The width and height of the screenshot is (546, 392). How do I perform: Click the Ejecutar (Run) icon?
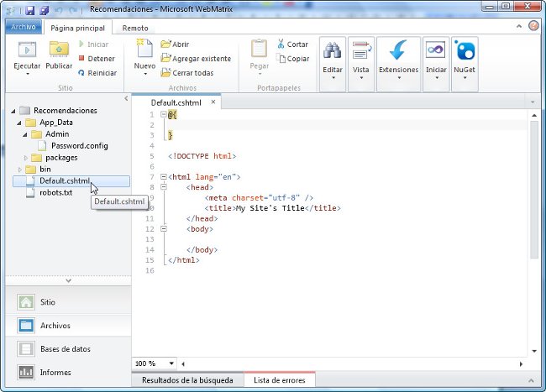pyautogui.click(x=27, y=50)
